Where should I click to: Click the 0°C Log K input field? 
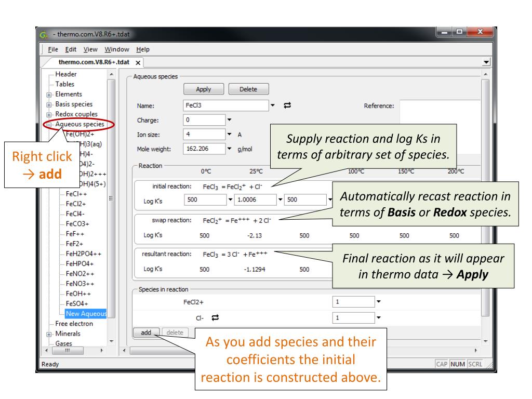(205, 199)
